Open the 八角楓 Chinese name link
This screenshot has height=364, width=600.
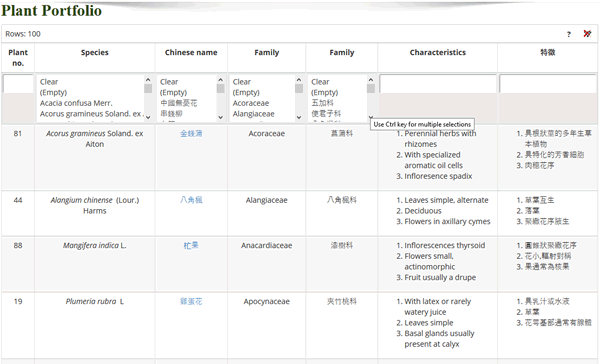click(191, 200)
